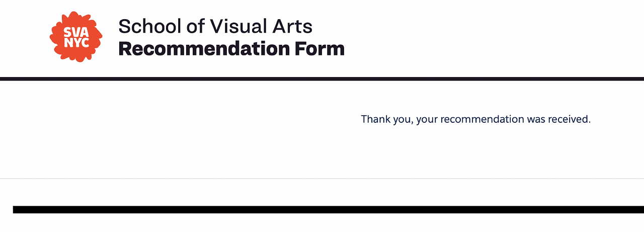Click the "SVA" letters in the logo
The width and height of the screenshot is (644, 232).
tap(76, 32)
